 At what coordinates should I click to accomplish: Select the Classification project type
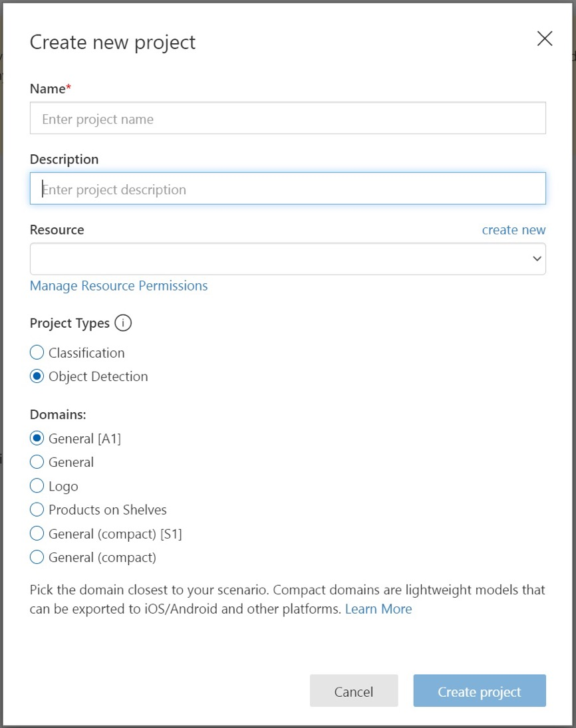point(37,352)
